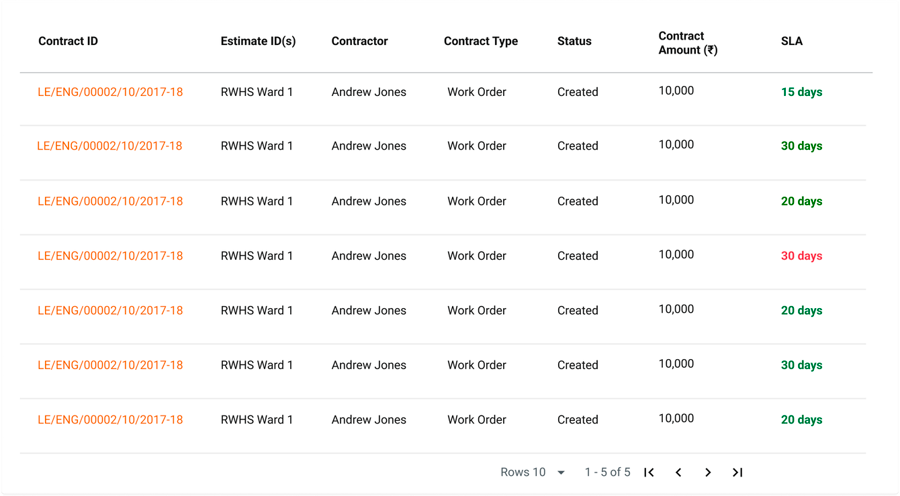Jump to the last page
This screenshot has width=900, height=496.
(737, 472)
